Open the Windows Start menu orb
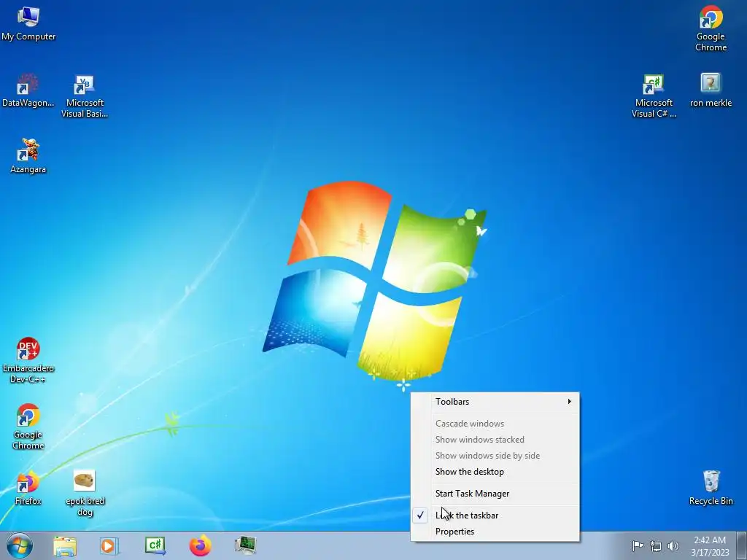The image size is (747, 560). point(20,545)
